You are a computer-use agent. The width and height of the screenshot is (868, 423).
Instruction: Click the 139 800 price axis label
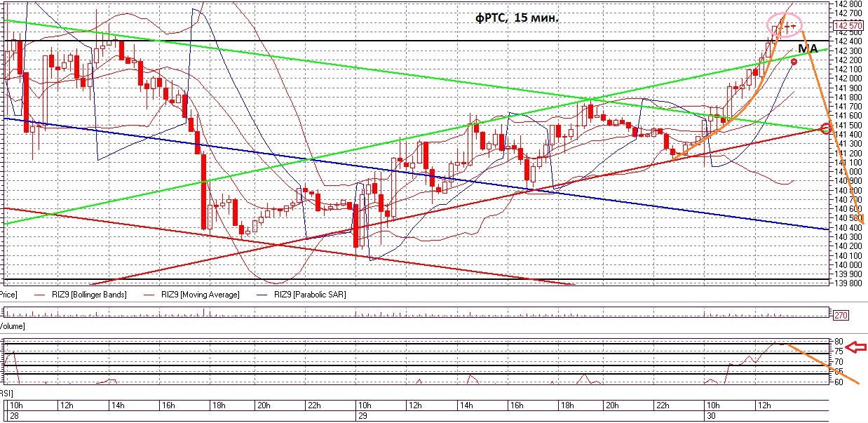point(849,283)
